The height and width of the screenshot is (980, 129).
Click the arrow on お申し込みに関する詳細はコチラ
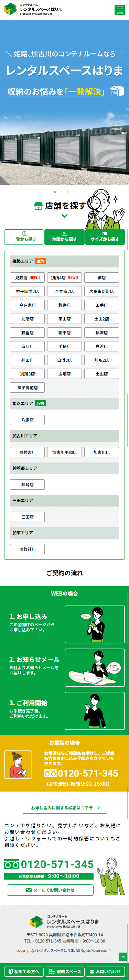(x=99, y=808)
